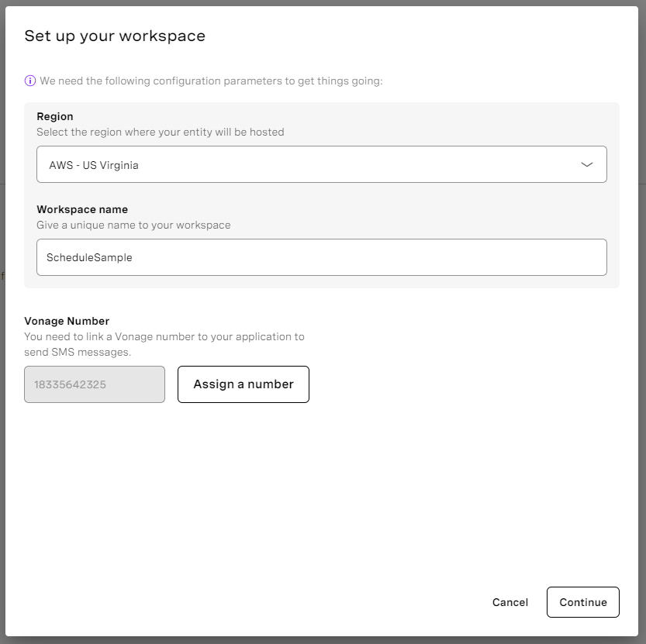Select the 'Set up your workspace' heading
The width and height of the screenshot is (646, 644).
click(x=115, y=36)
